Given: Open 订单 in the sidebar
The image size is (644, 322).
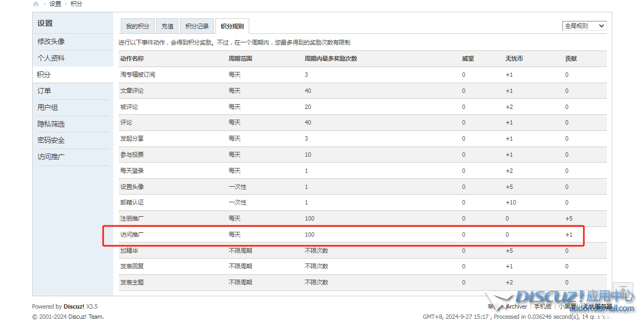Looking at the screenshot, I should coord(44,91).
